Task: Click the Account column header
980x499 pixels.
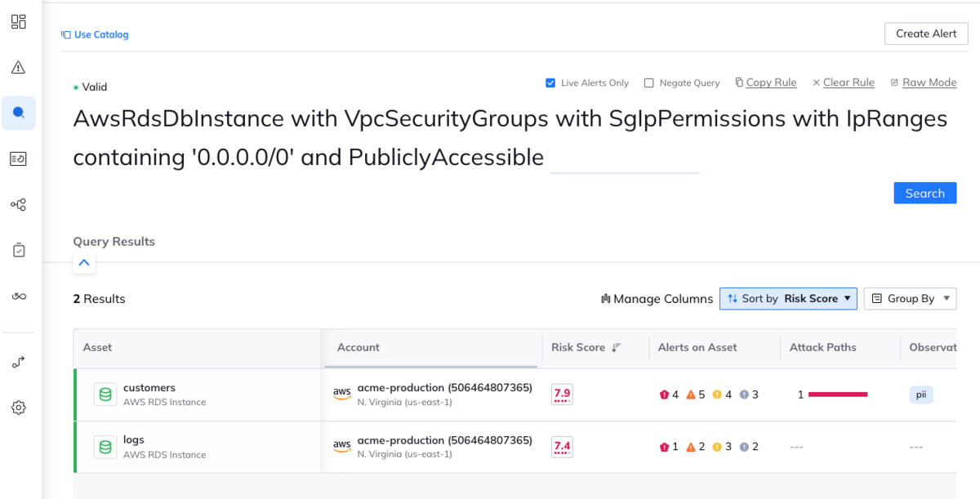Action: pyautogui.click(x=359, y=348)
